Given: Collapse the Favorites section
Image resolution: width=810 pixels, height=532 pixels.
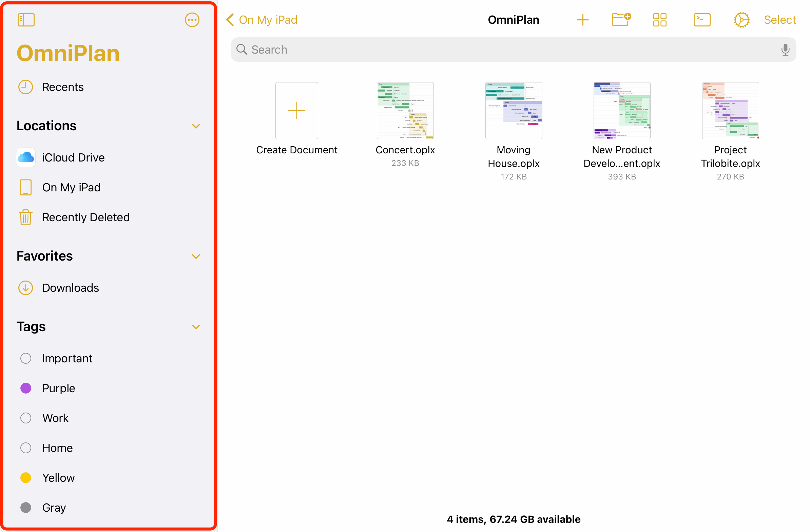Looking at the screenshot, I should pyautogui.click(x=196, y=256).
